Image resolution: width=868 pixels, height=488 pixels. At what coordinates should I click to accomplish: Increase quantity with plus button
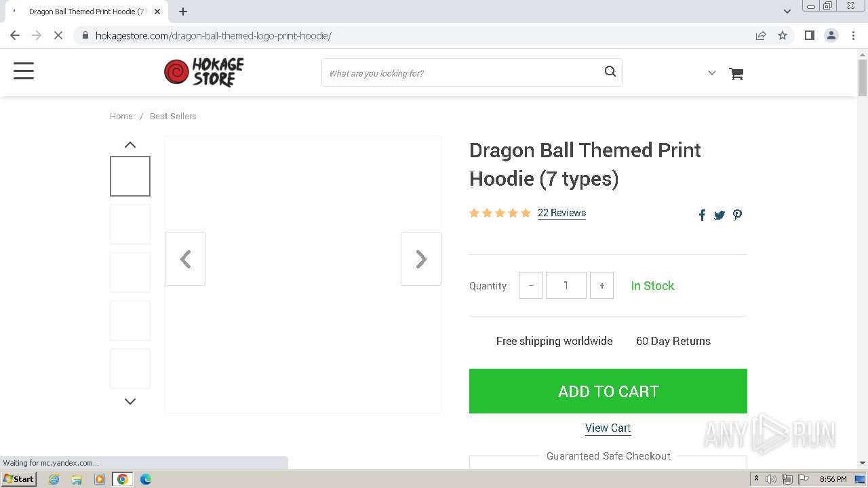click(601, 285)
